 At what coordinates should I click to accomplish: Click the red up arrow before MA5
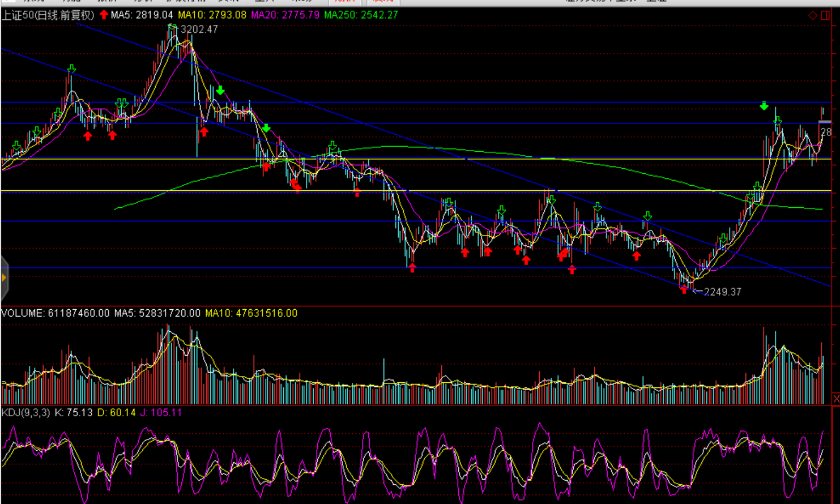[104, 15]
